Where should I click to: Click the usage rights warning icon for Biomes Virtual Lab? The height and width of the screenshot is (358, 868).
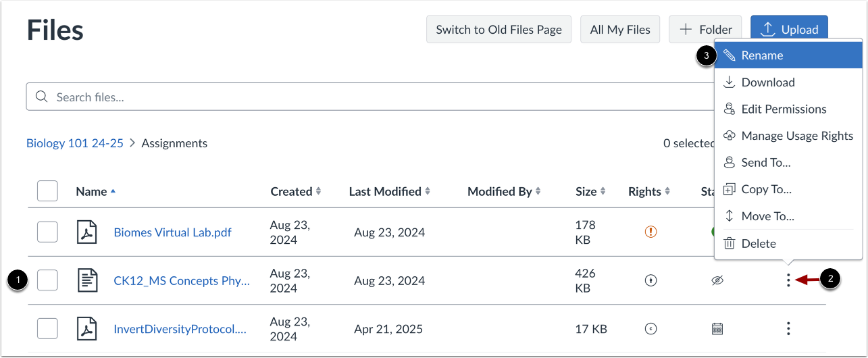point(650,232)
